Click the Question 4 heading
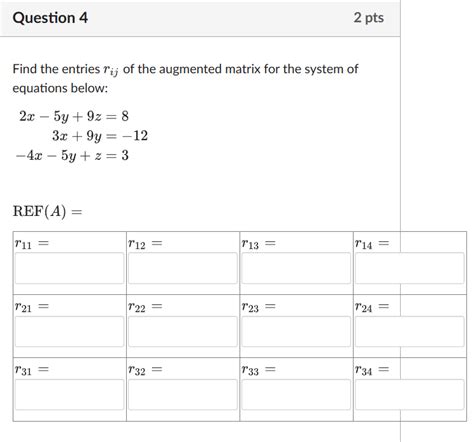This screenshot has width=474, height=442. point(50,18)
